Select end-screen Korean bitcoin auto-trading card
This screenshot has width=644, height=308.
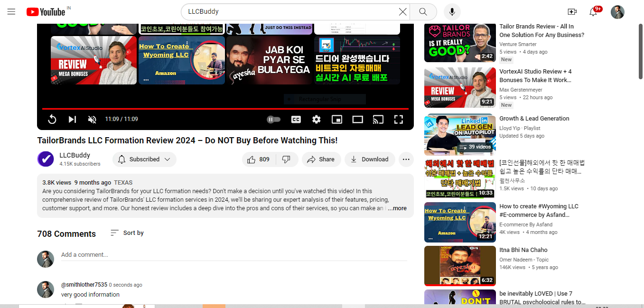tap(357, 60)
